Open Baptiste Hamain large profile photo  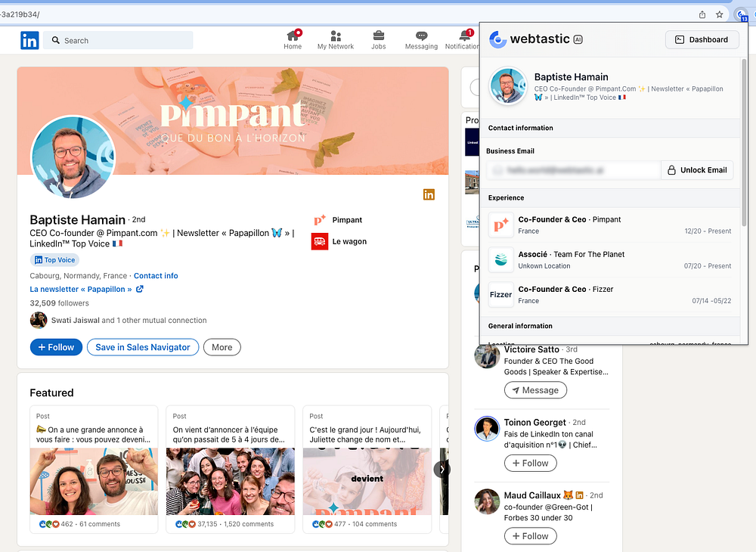coord(73,157)
